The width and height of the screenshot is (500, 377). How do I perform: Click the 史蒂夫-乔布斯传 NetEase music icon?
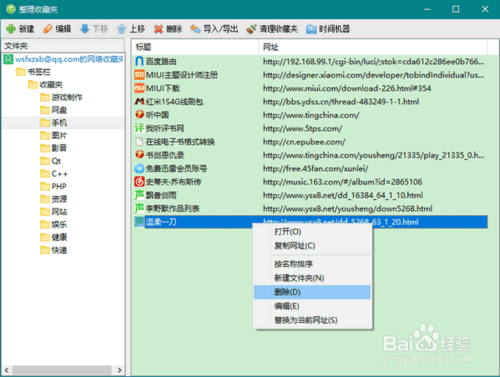[x=139, y=182]
